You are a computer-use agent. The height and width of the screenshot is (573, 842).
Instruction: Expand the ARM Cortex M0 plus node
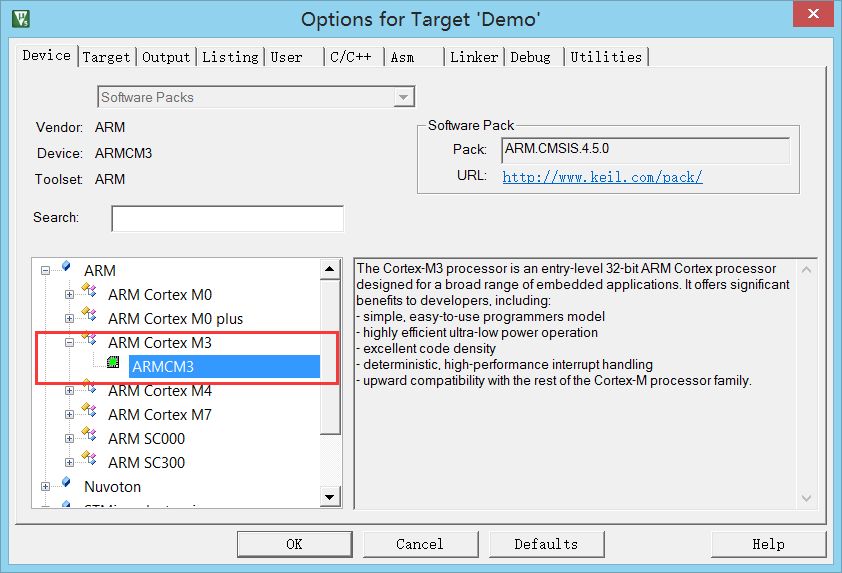tap(69, 319)
